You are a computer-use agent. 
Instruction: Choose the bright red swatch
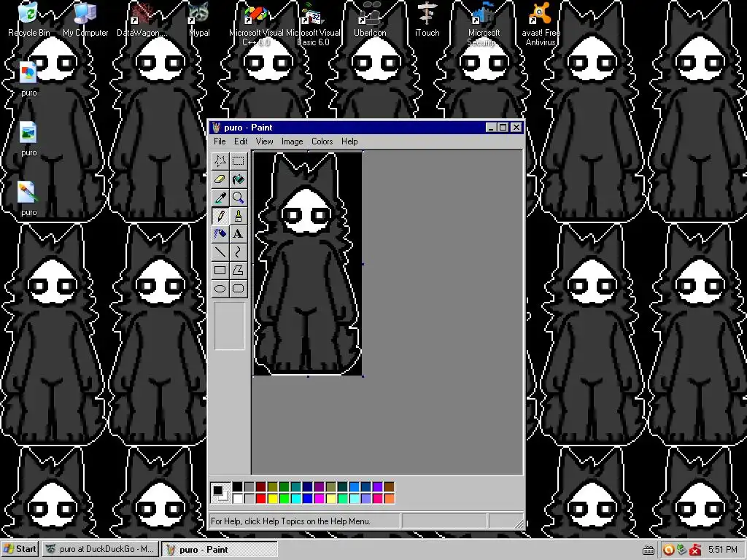pyautogui.click(x=260, y=499)
